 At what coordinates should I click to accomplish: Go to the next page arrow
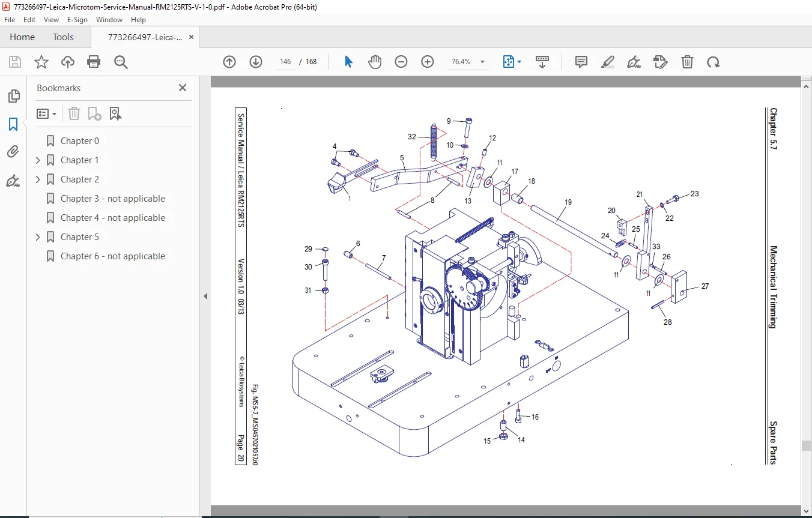[x=256, y=62]
